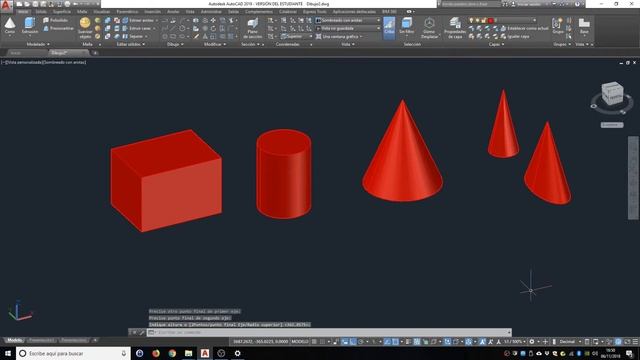Screen dimensions: 640x360
Task: Click the workspace gear icon in status bar
Action: tap(531, 342)
